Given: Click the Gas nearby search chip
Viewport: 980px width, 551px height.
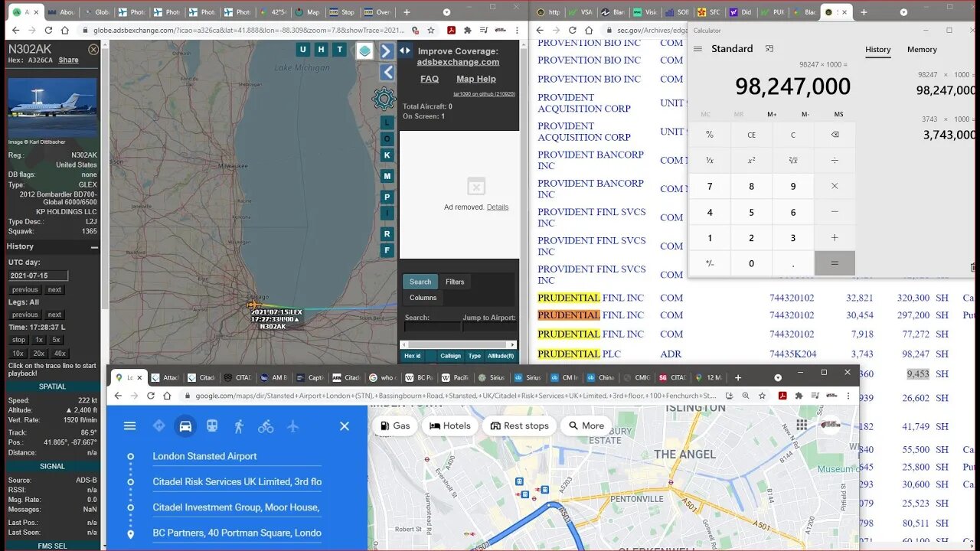Looking at the screenshot, I should [x=395, y=425].
